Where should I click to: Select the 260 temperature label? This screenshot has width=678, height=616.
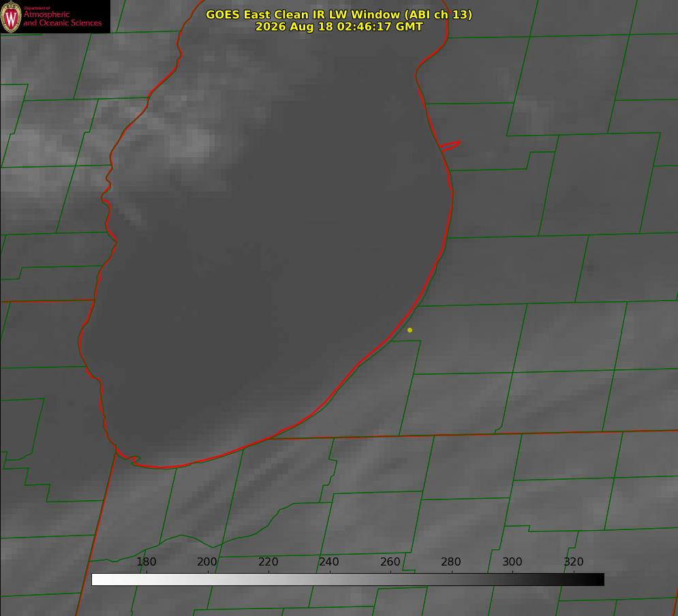(390, 561)
